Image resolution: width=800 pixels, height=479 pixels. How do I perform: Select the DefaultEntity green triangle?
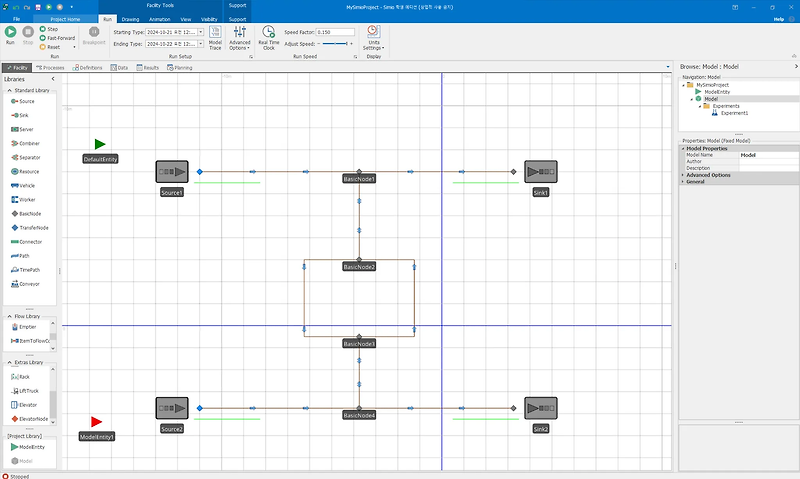click(100, 144)
